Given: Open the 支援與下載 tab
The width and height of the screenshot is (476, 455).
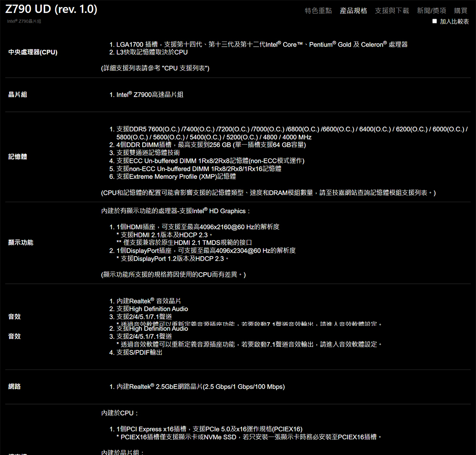Looking at the screenshot, I should 392,11.
